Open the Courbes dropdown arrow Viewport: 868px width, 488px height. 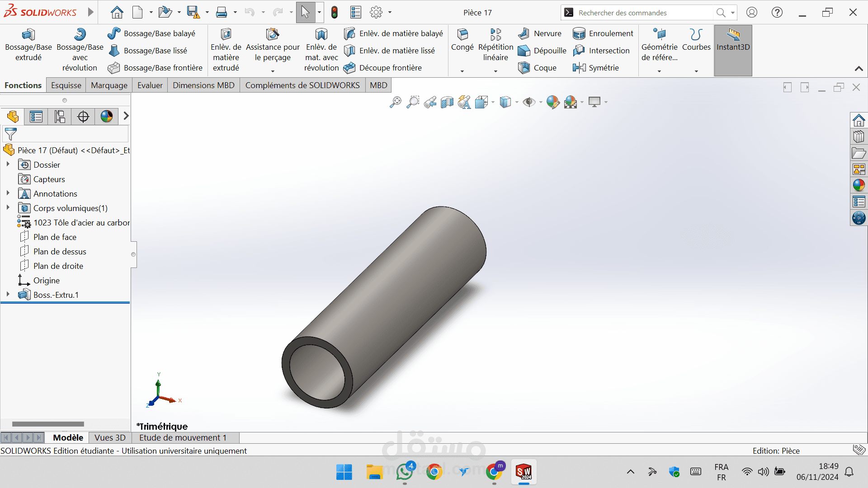[696, 71]
